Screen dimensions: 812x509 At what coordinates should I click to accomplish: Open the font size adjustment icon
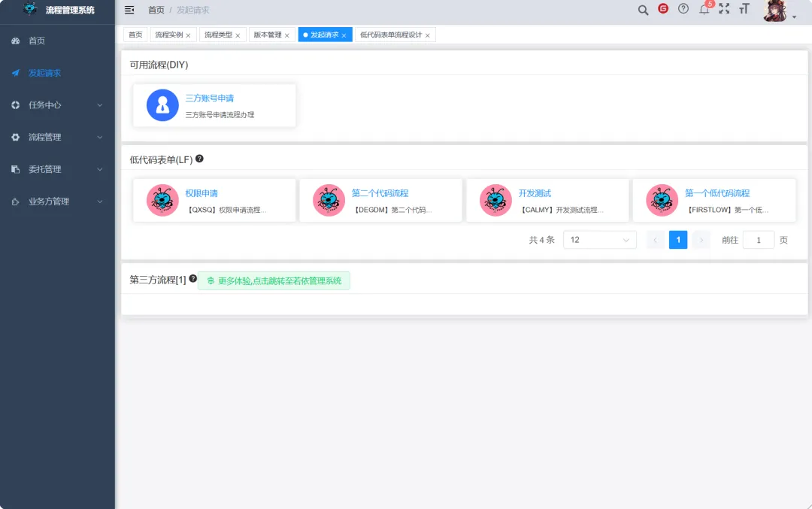pyautogui.click(x=744, y=9)
